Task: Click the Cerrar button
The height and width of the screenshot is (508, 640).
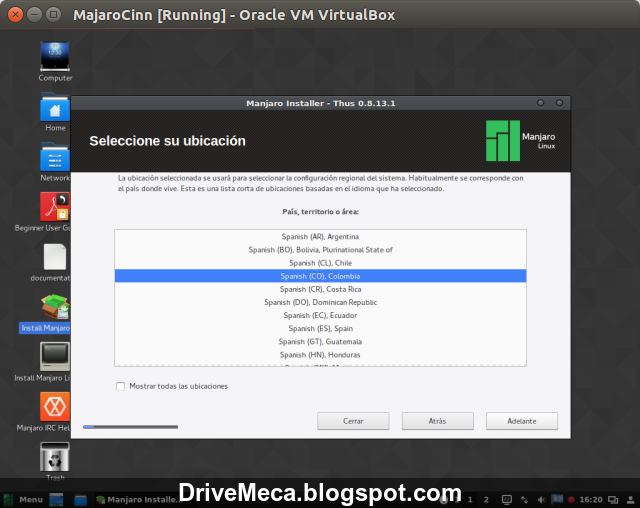Action: [x=353, y=421]
